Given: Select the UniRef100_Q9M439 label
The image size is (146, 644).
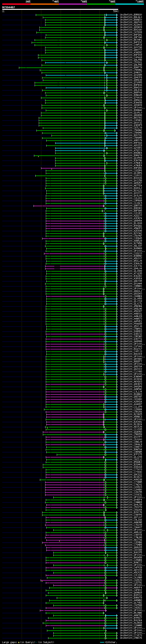Looking at the screenshot, I should (131, 80).
